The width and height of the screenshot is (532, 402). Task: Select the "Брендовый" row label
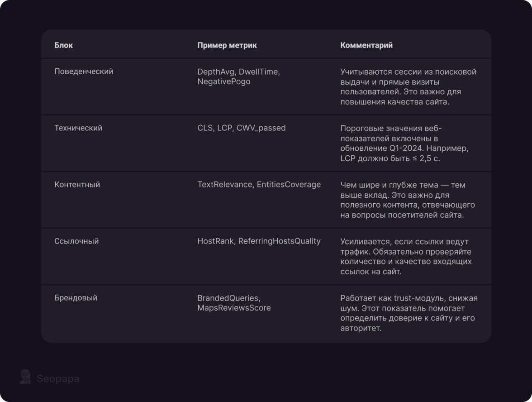click(x=76, y=298)
